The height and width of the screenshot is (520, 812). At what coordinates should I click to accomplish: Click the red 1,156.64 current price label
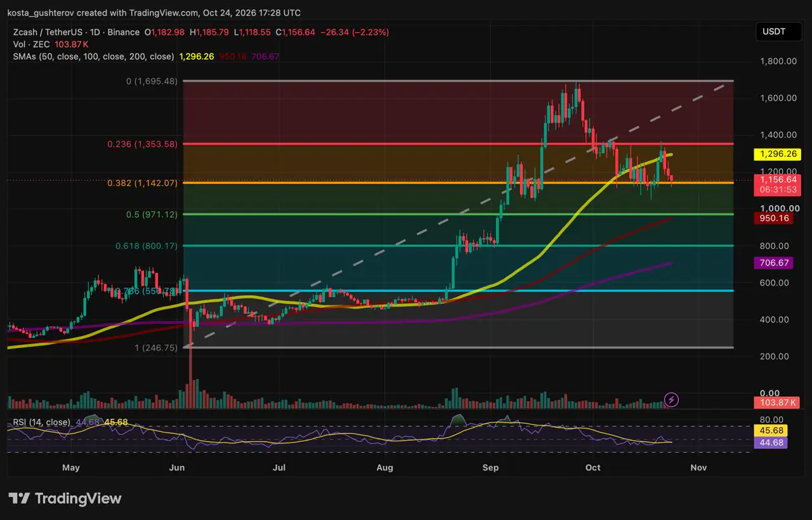tap(777, 180)
